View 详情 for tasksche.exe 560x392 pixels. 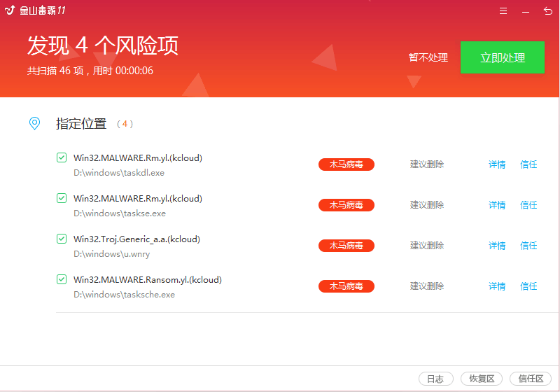coord(497,286)
